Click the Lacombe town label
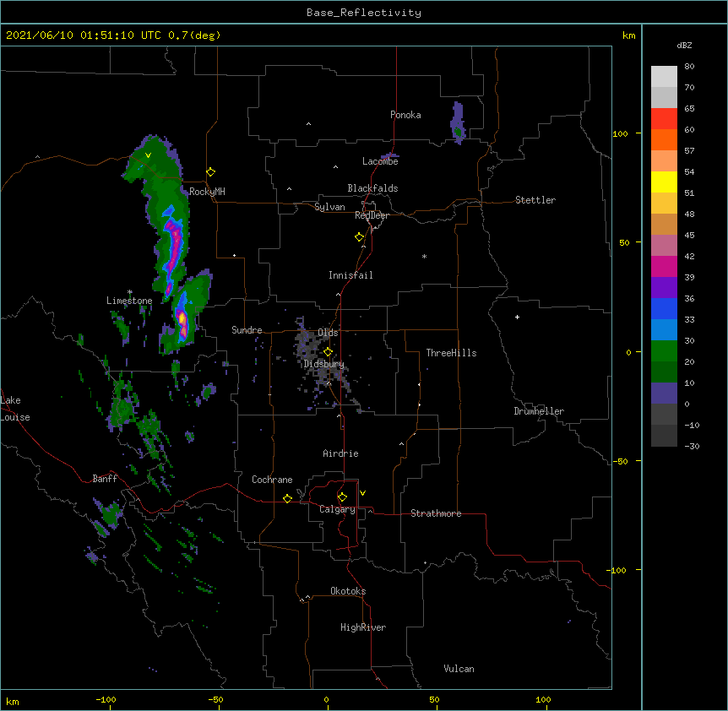Viewport: 728px width, 711px height. pyautogui.click(x=380, y=161)
